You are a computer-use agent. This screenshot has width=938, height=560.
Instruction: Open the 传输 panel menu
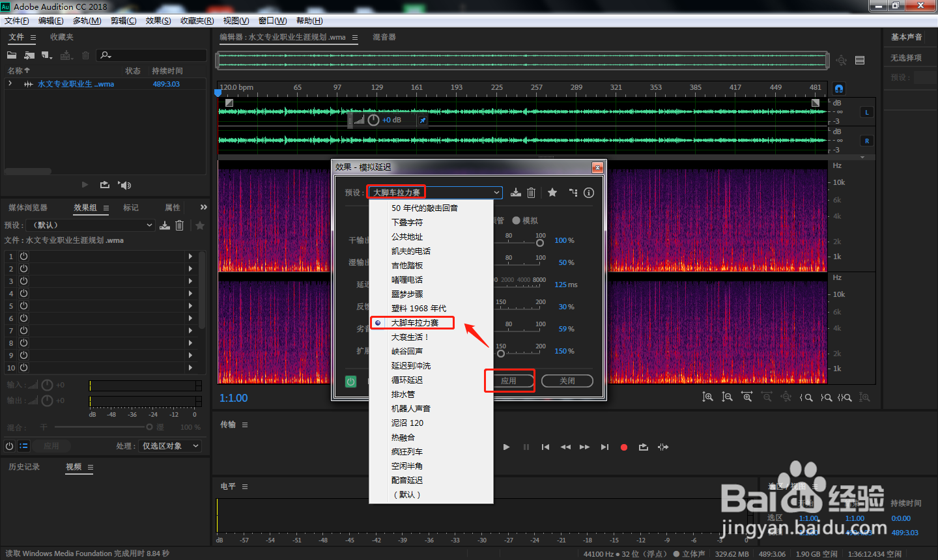pyautogui.click(x=245, y=425)
